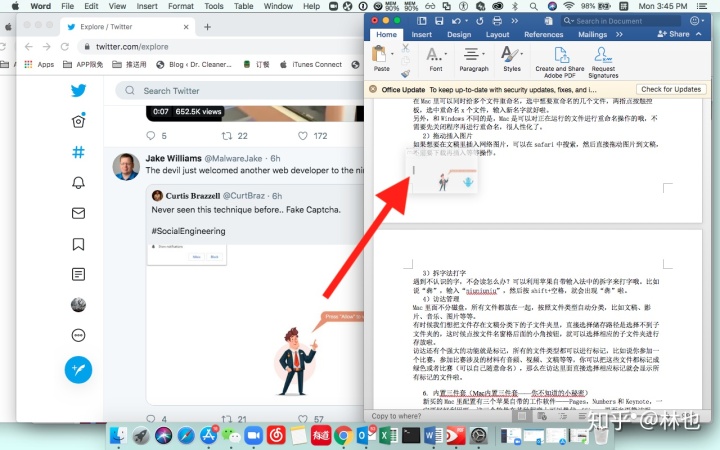720x450 pixels.
Task: Click the Copy icon in ribbon
Action: point(405,61)
